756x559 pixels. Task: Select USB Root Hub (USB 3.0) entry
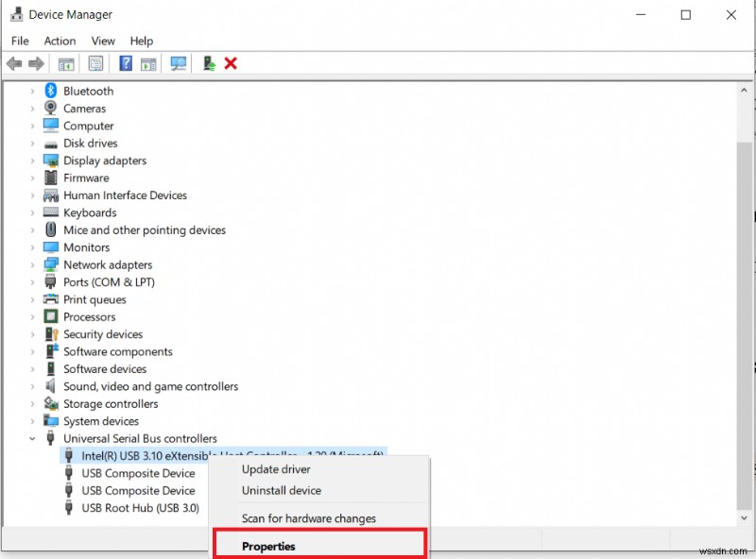click(140, 508)
